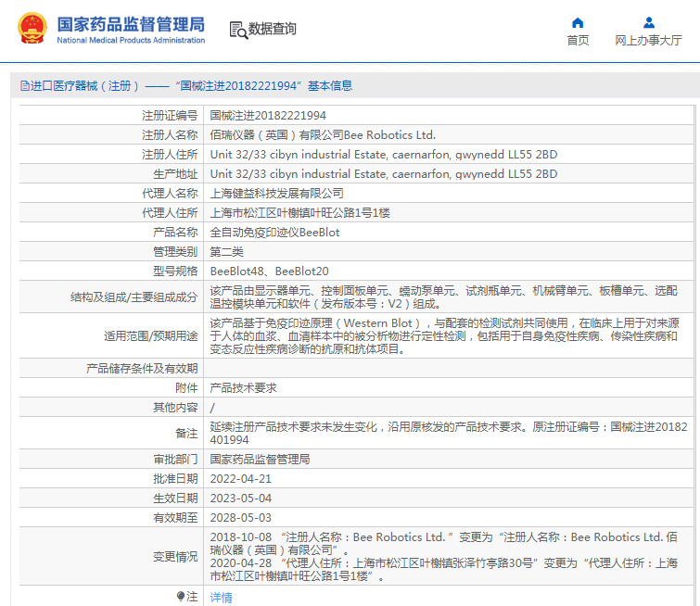This screenshot has width=700, height=606.
Task: Click the National Medical Products Administration subtitle
Action: click(131, 41)
